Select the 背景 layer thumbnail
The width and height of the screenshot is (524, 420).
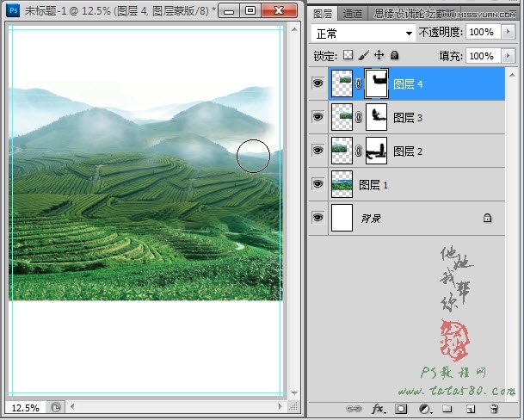342,218
